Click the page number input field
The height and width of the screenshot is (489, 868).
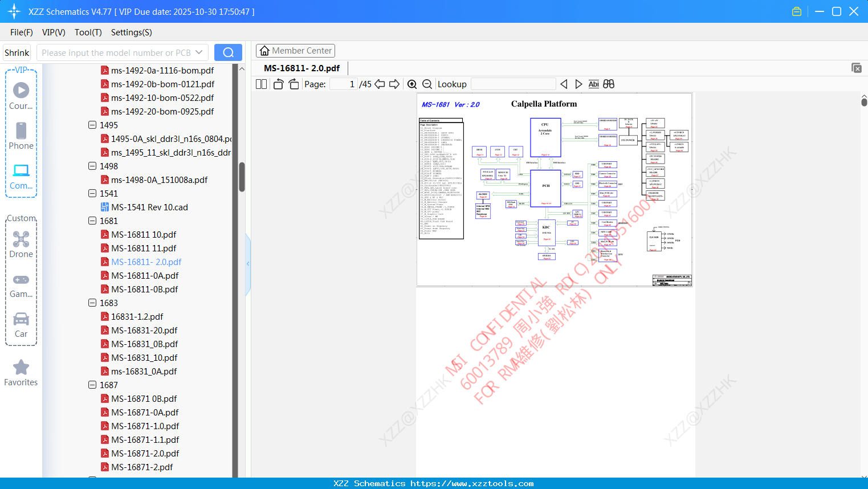343,84
